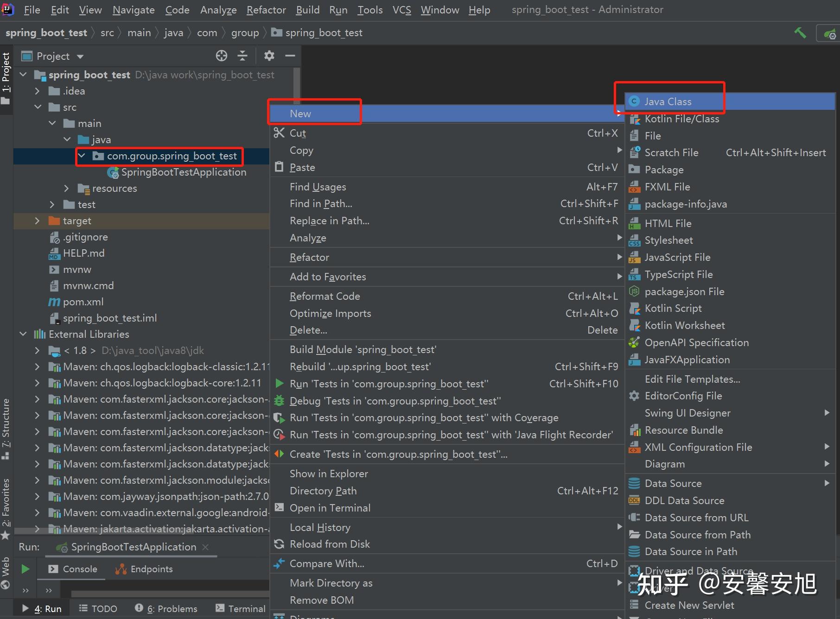Open the Project panel settings gear
Image resolution: width=840 pixels, height=619 pixels.
(x=269, y=56)
